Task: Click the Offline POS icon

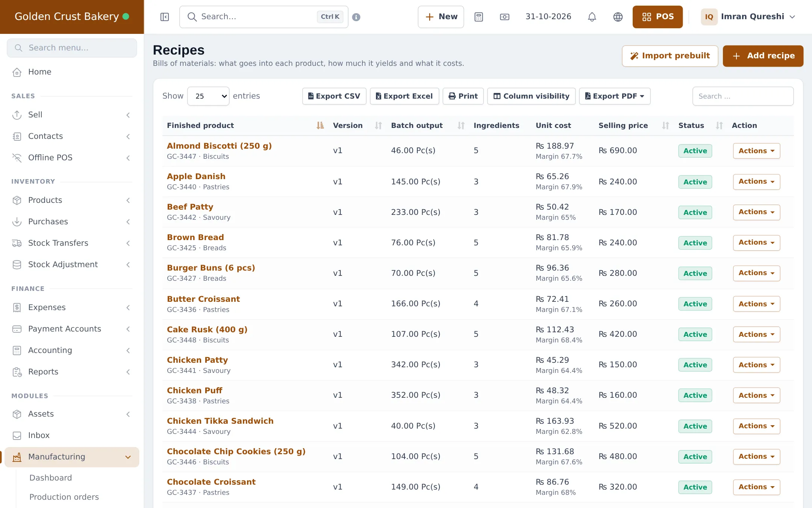Action: 17,158
